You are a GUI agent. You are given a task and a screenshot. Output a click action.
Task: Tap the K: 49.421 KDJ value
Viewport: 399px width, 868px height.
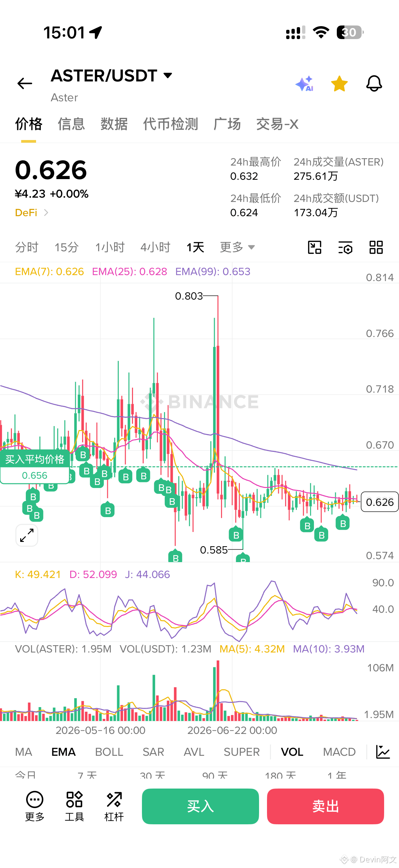click(38, 574)
